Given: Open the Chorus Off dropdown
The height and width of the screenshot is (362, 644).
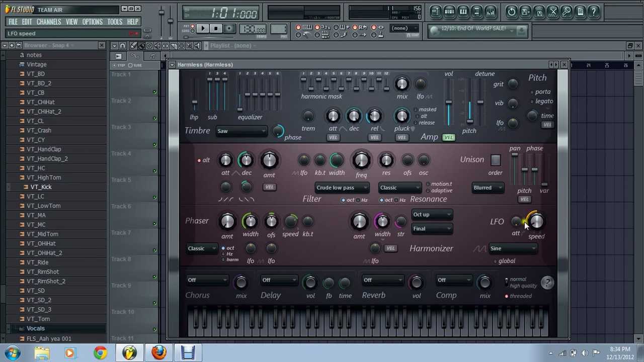Looking at the screenshot, I should [207, 280].
